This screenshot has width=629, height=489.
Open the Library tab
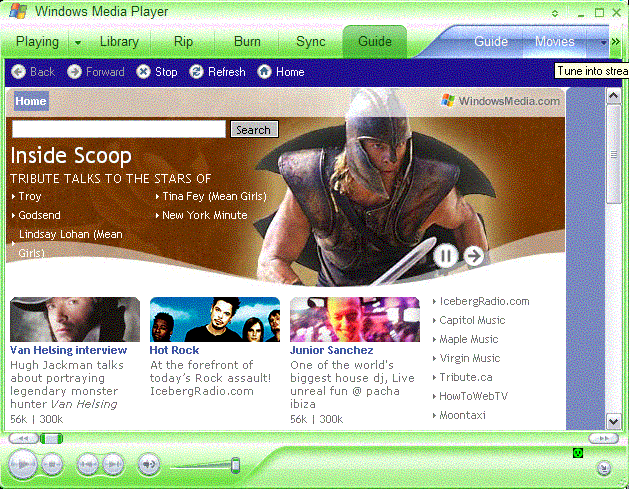pyautogui.click(x=119, y=42)
